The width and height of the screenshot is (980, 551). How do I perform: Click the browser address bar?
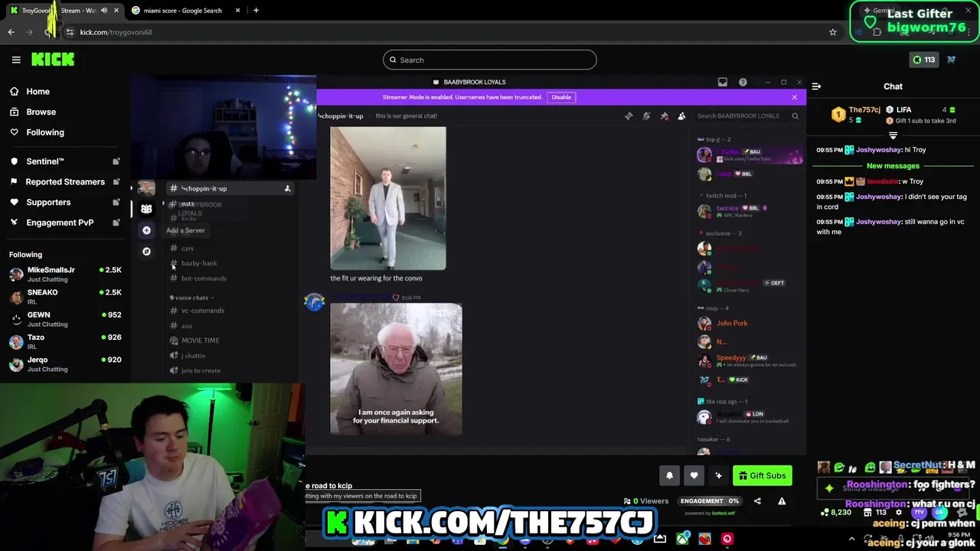452,32
